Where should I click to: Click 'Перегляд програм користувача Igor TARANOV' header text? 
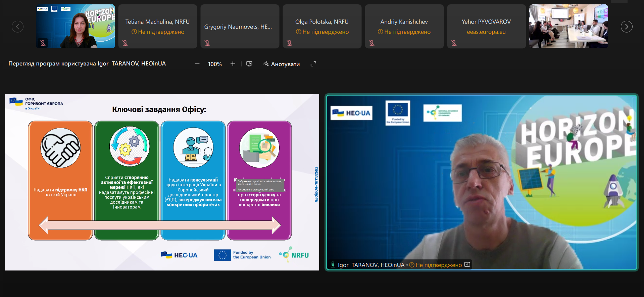[x=87, y=63]
